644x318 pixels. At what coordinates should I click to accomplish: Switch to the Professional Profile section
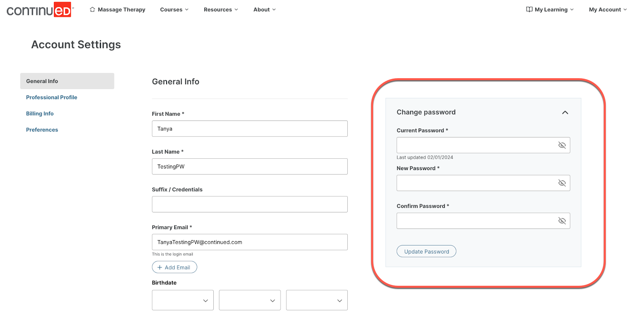[x=52, y=97]
